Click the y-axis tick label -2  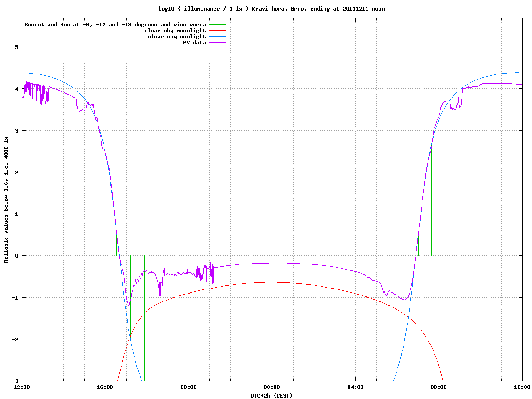point(15,339)
